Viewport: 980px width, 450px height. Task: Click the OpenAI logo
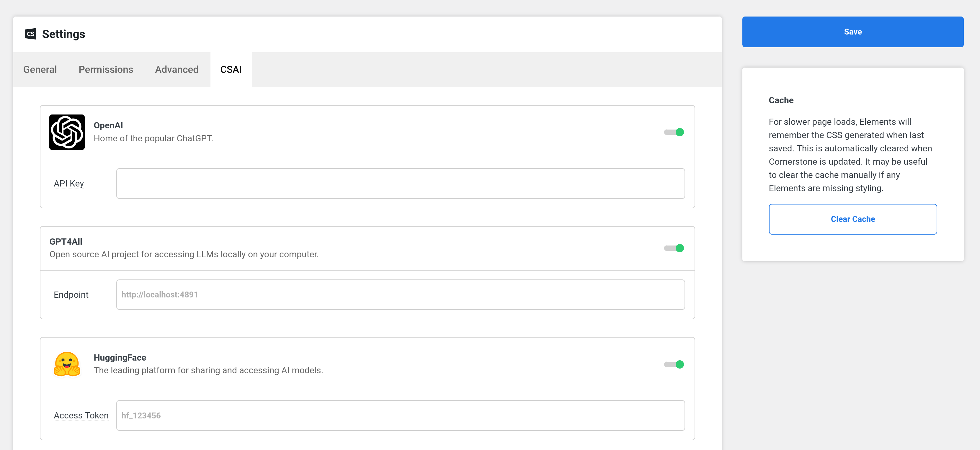click(67, 132)
